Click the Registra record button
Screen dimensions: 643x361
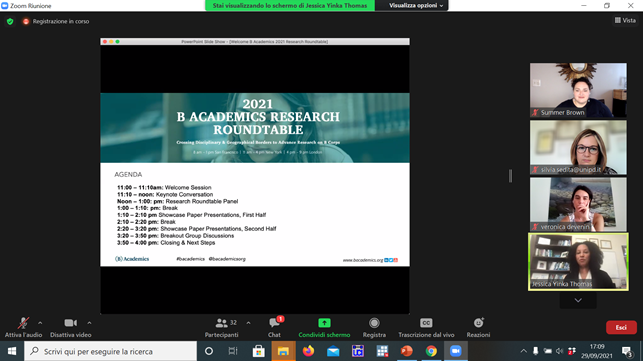(374, 327)
